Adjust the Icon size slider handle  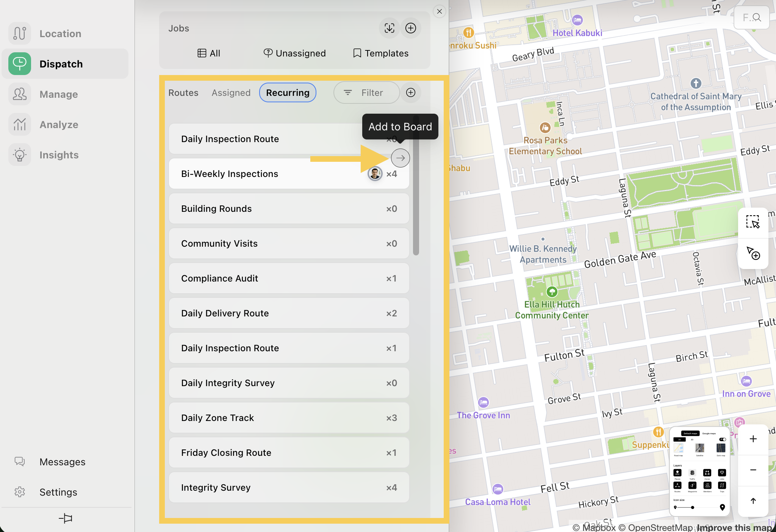692,507
